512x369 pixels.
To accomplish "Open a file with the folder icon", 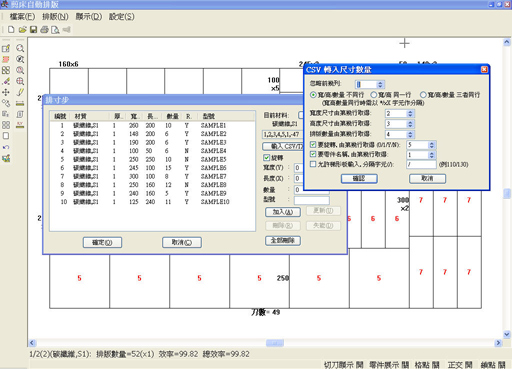I will tap(22, 30).
